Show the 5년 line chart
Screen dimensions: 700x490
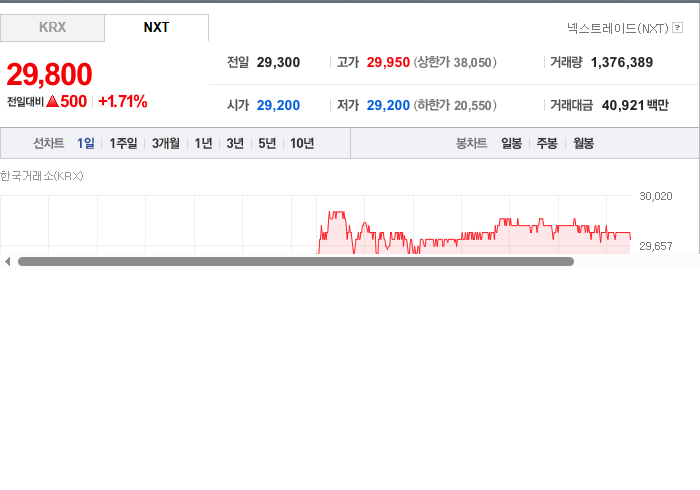point(267,143)
